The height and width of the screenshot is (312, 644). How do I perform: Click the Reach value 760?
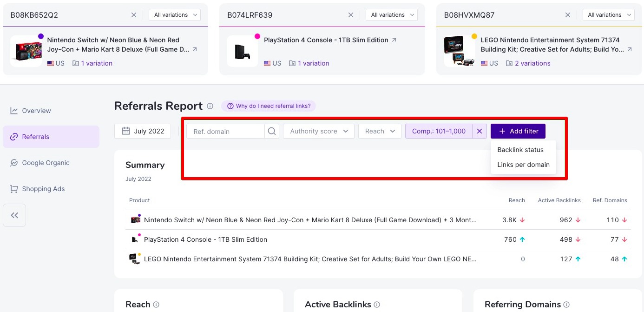[511, 239]
